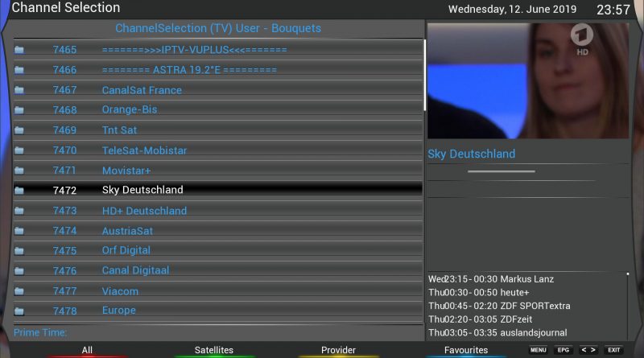Click bouquet number 7478
The height and width of the screenshot is (358, 644).
pyautogui.click(x=64, y=311)
